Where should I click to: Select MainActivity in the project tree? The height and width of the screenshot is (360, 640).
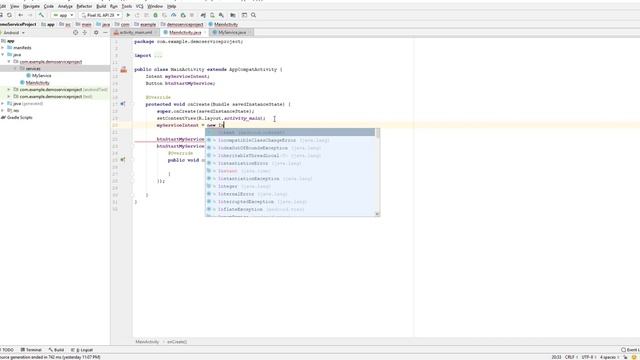38,82
